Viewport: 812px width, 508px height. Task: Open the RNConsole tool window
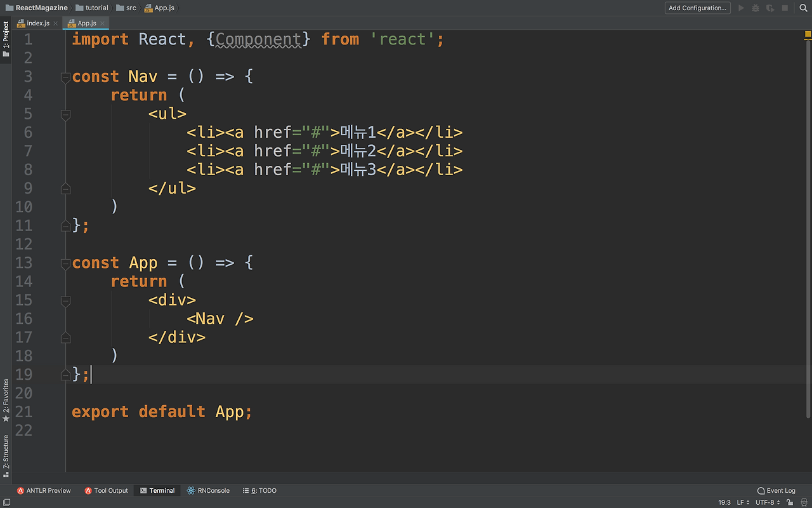(209, 490)
